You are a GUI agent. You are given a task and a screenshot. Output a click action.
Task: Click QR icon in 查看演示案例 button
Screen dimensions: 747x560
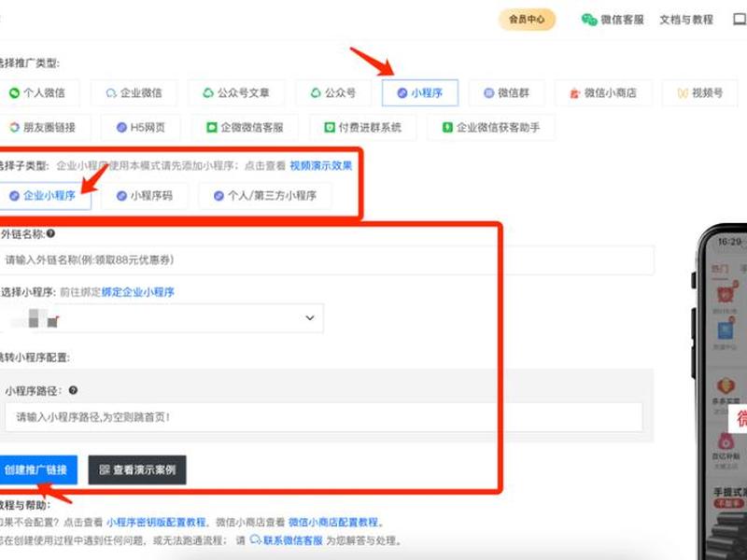click(x=105, y=470)
